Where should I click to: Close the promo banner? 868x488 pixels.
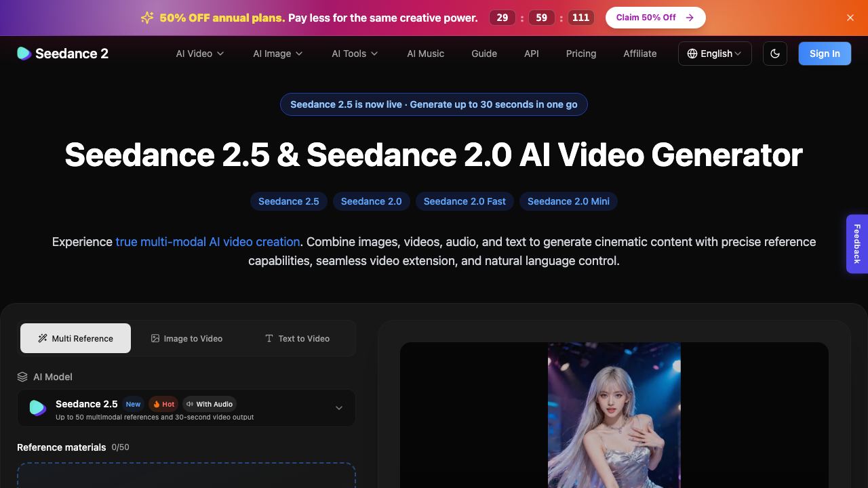850,18
